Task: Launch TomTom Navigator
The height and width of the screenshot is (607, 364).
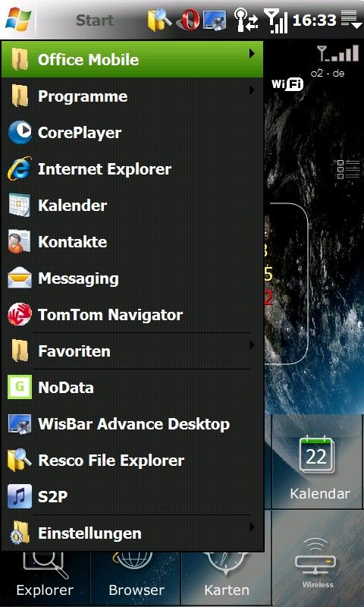Action: pyautogui.click(x=132, y=315)
